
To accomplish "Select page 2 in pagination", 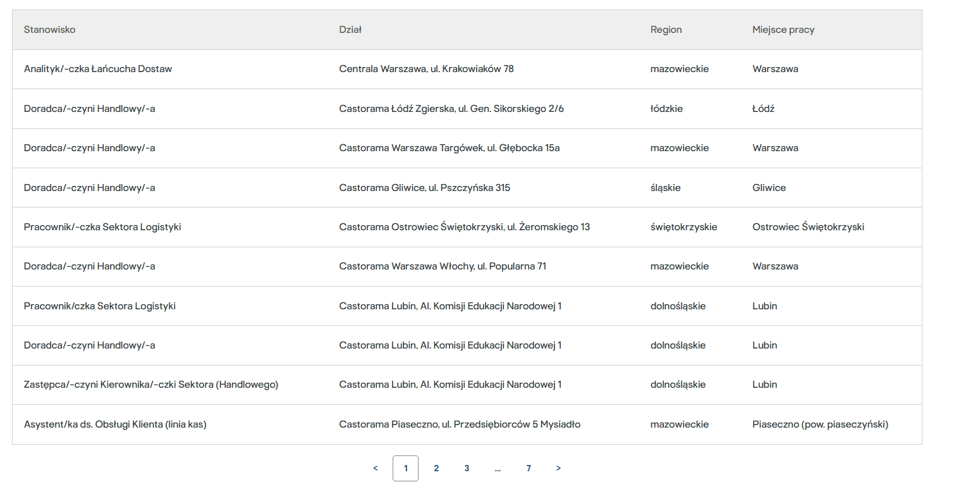I will [436, 468].
